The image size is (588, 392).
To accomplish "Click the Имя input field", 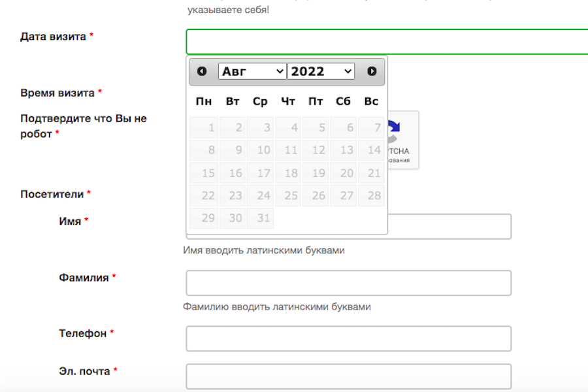I will pyautogui.click(x=449, y=227).
